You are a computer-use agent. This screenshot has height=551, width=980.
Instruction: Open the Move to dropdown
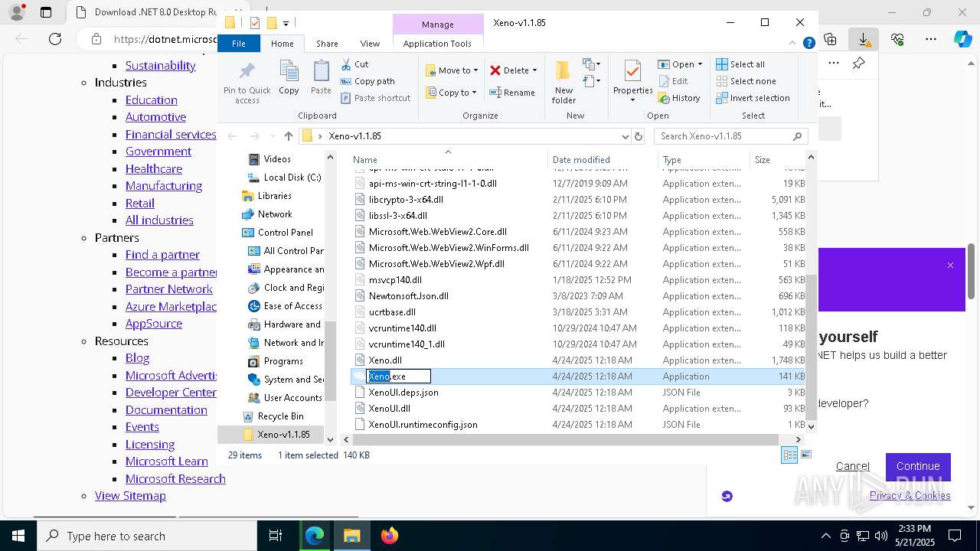(452, 70)
